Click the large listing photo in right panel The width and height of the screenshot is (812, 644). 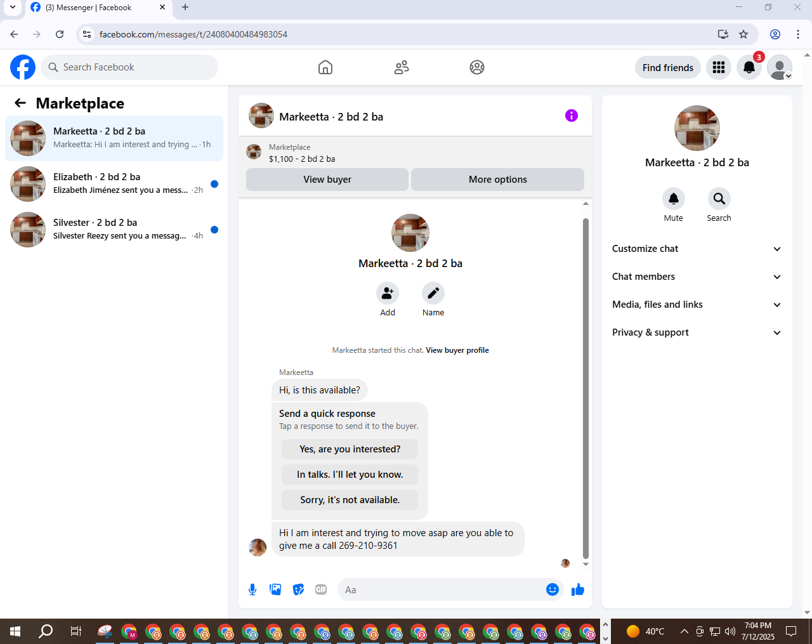coord(697,128)
